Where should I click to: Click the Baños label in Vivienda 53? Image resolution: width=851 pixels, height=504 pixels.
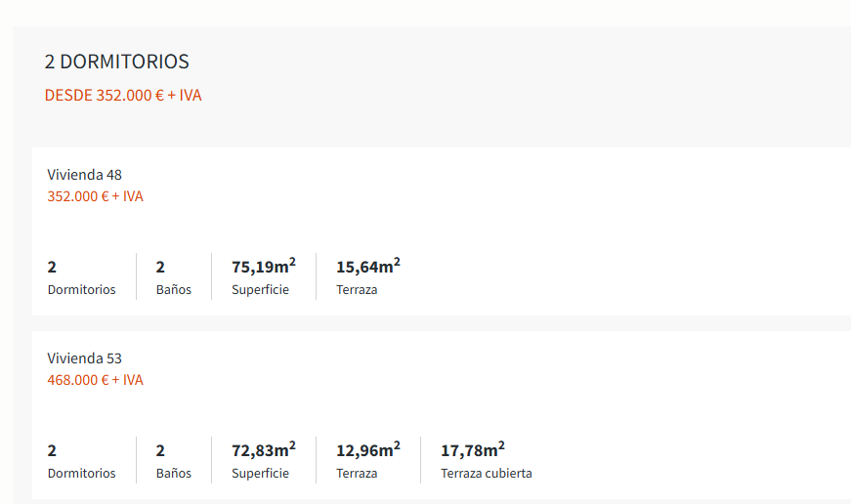click(x=174, y=474)
